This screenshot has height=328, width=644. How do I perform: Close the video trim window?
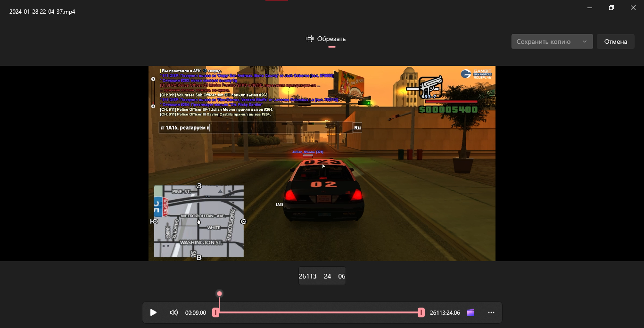click(x=633, y=8)
